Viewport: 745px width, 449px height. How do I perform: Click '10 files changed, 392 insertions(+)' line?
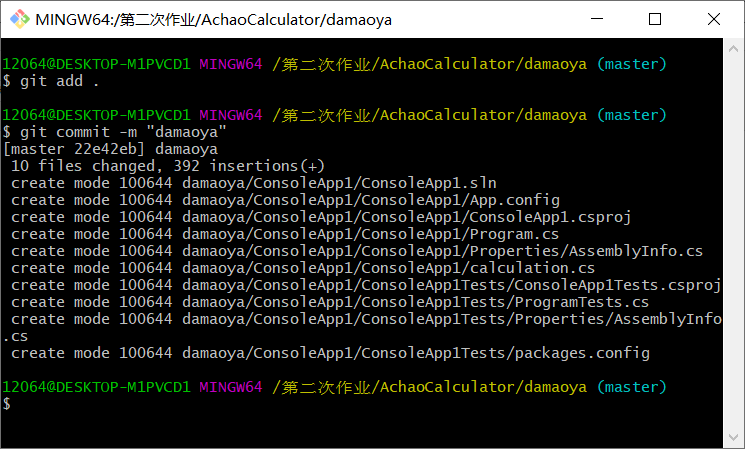click(x=168, y=166)
